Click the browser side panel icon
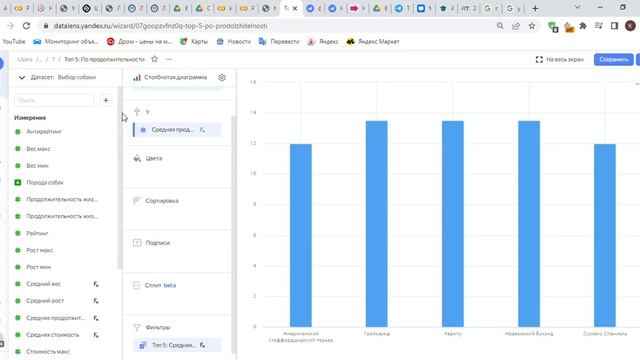This screenshot has width=640, height=360. tap(614, 26)
